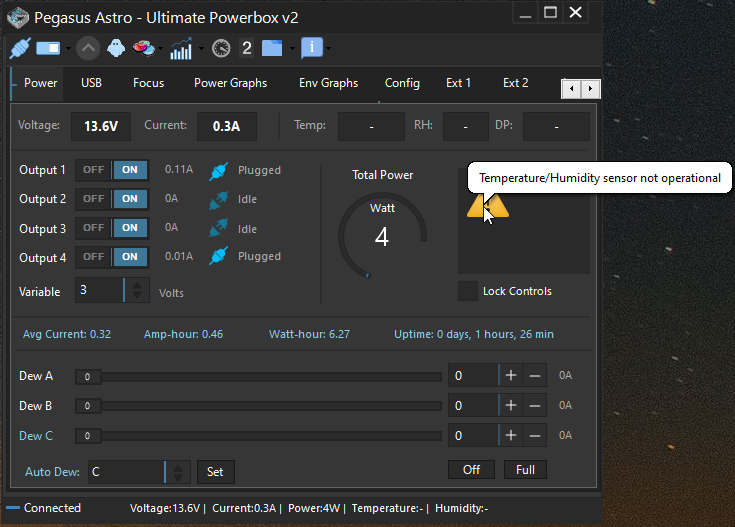This screenshot has width=735, height=527.
Task: Open dropdown arrow beside info icon
Action: pos(329,48)
